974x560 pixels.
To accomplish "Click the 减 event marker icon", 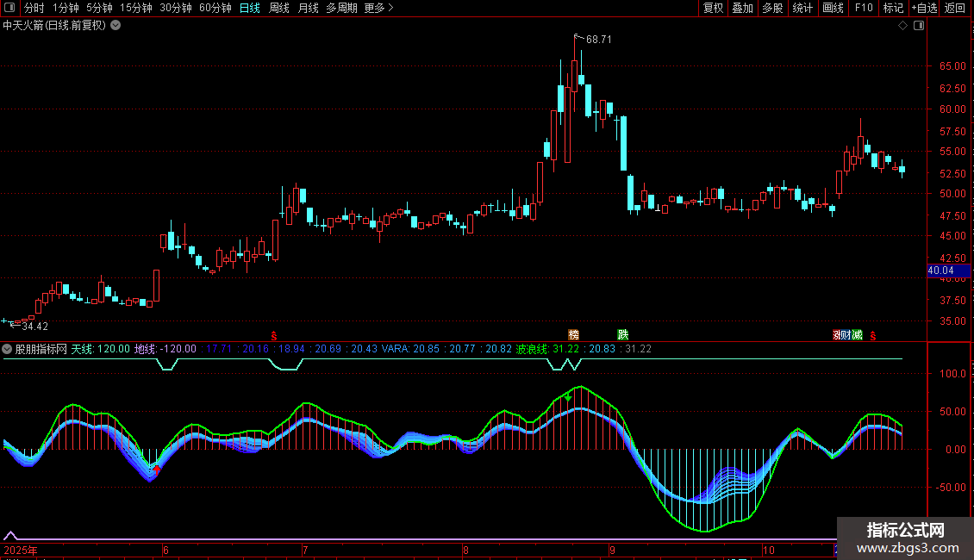I will pyautogui.click(x=857, y=334).
